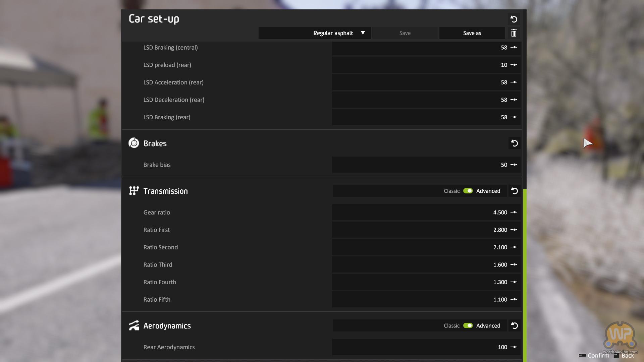Image resolution: width=644 pixels, height=362 pixels.
Task: Click the dropdown arrow next to Regular asphalt
Action: pyautogui.click(x=363, y=33)
